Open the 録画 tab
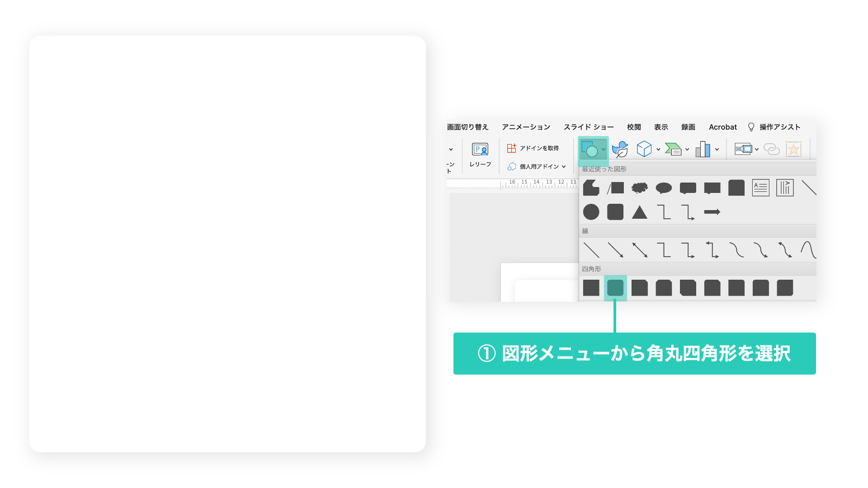 [x=688, y=127]
